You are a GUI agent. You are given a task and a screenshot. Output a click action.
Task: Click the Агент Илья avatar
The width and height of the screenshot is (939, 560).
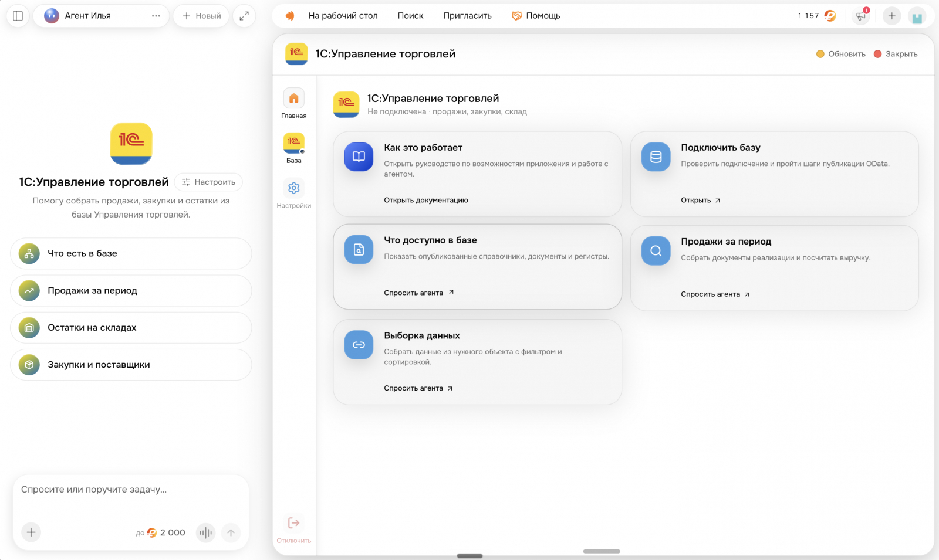click(52, 16)
